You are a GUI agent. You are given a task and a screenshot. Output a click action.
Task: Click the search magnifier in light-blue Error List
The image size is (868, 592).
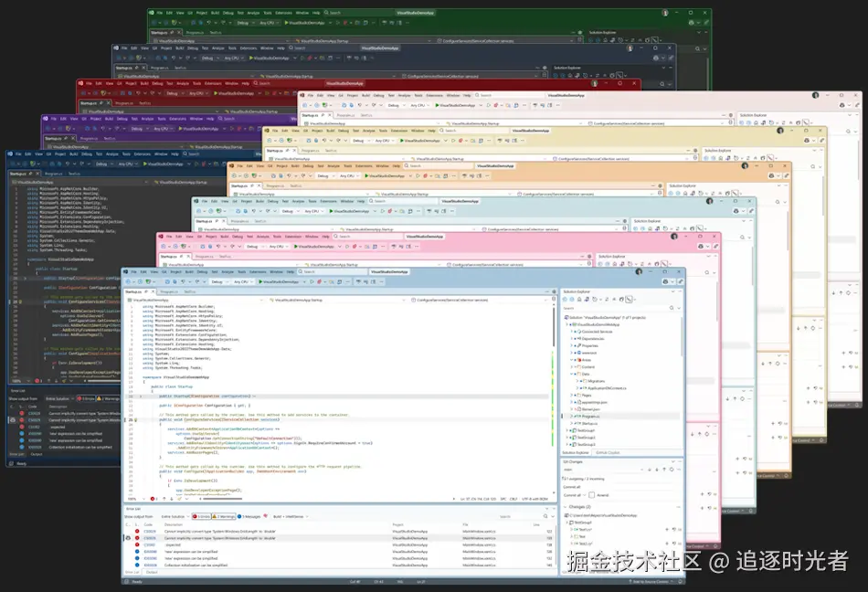545,516
